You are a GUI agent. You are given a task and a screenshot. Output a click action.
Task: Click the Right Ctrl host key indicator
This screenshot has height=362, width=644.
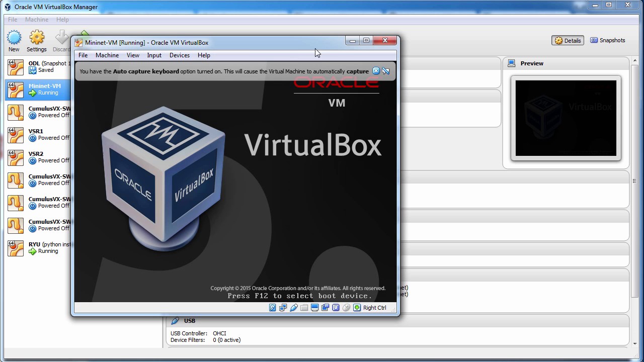tap(375, 308)
